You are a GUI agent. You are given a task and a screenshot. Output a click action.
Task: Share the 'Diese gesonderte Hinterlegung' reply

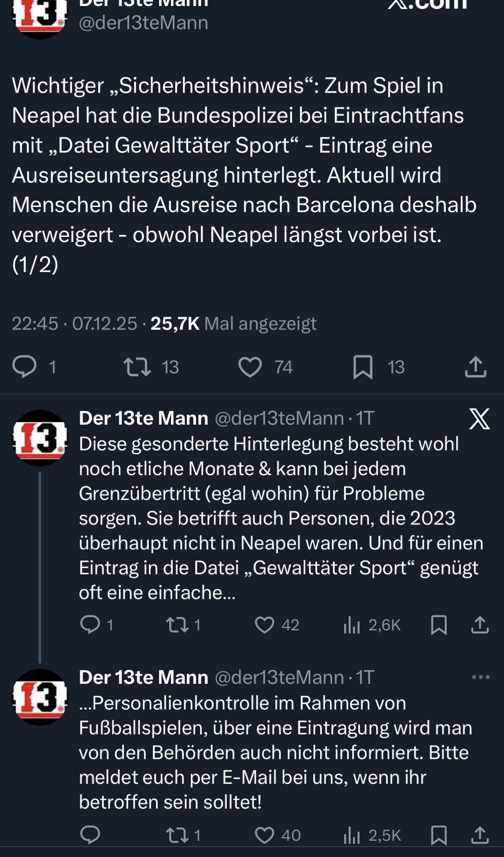point(480,625)
